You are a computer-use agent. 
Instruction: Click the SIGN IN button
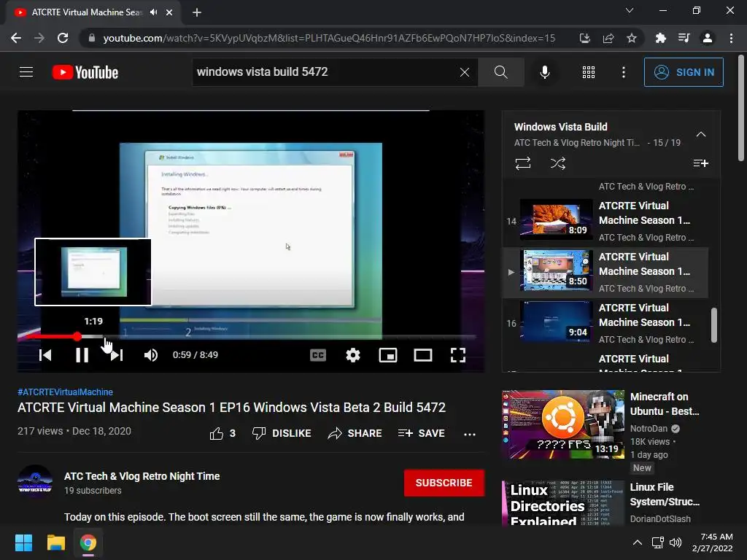pos(684,72)
